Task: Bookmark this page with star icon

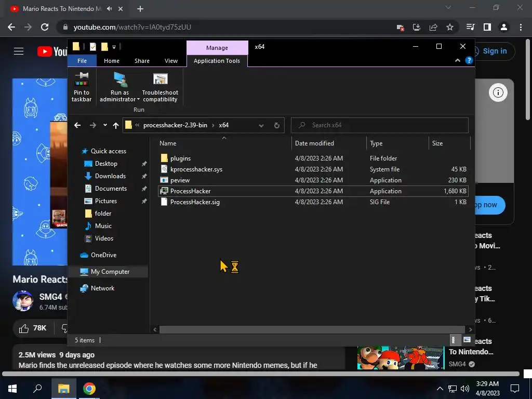Action: pos(450,27)
